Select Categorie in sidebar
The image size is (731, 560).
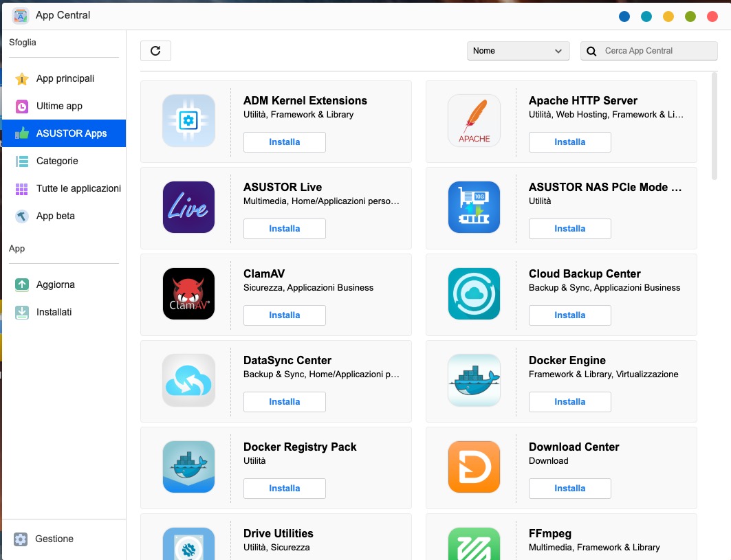pos(64,161)
